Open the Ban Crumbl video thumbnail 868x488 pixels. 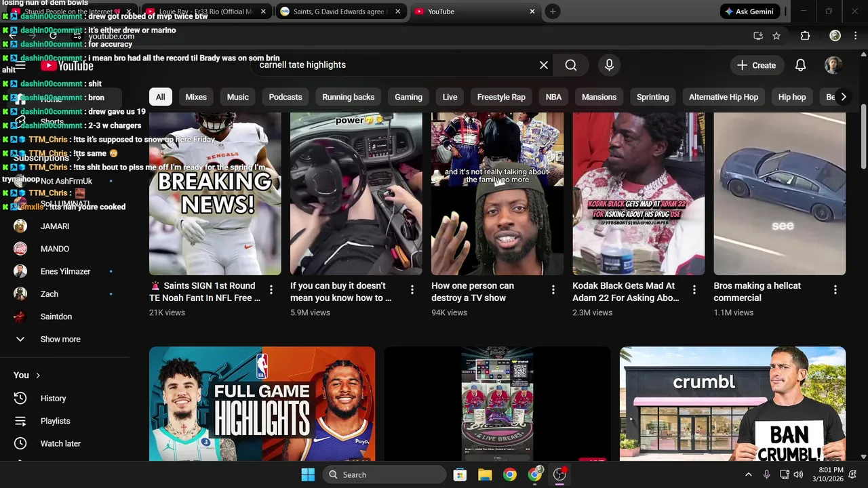coord(732,404)
